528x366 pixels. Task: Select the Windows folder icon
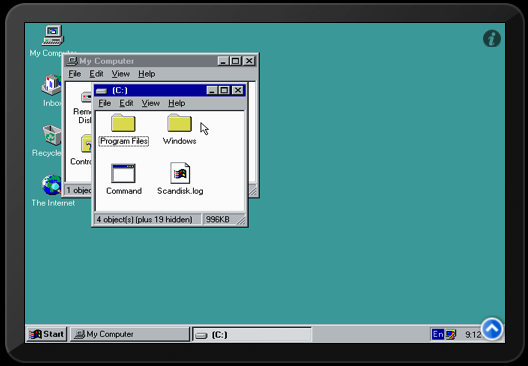179,123
